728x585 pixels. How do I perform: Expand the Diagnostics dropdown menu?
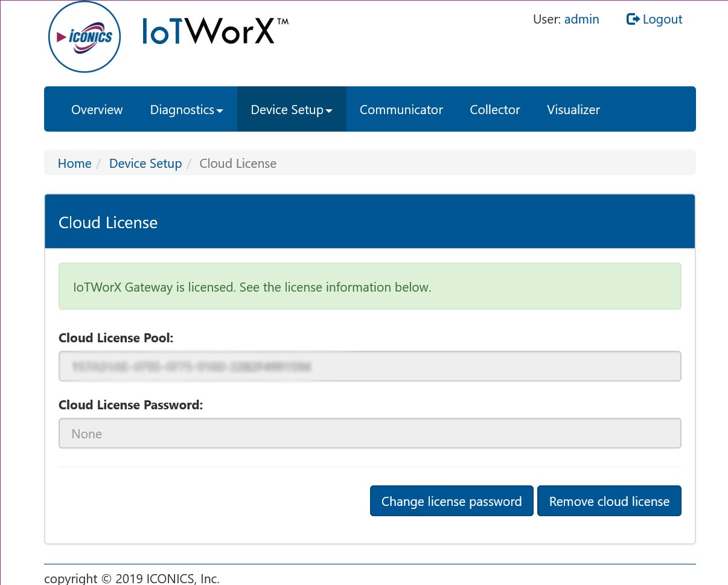point(187,109)
